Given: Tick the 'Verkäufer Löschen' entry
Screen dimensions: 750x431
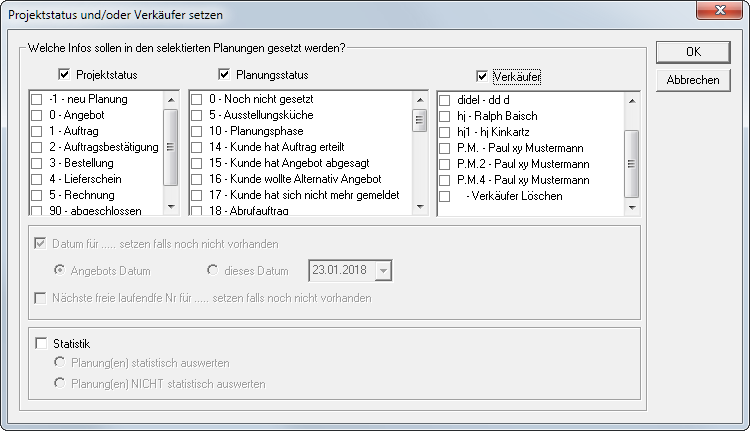Looking at the screenshot, I should tap(445, 196).
